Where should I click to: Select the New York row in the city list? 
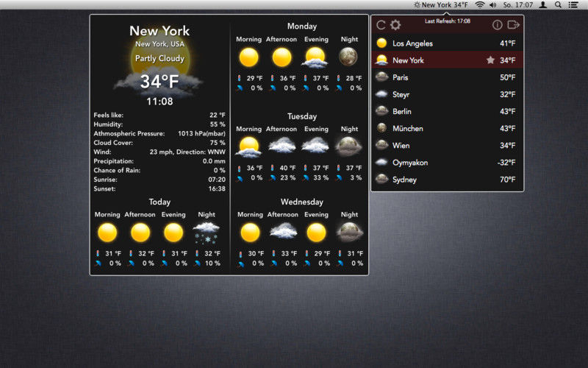(448, 60)
